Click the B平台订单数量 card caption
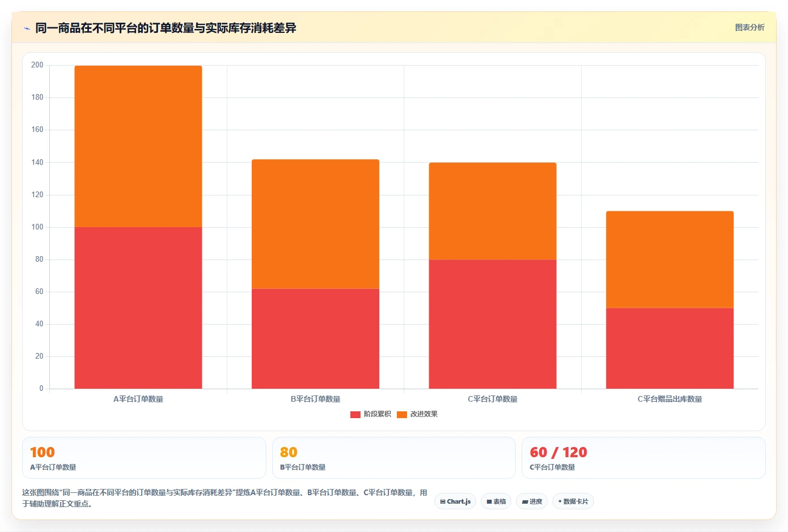Viewport: 788px width, 532px height. coord(303,467)
